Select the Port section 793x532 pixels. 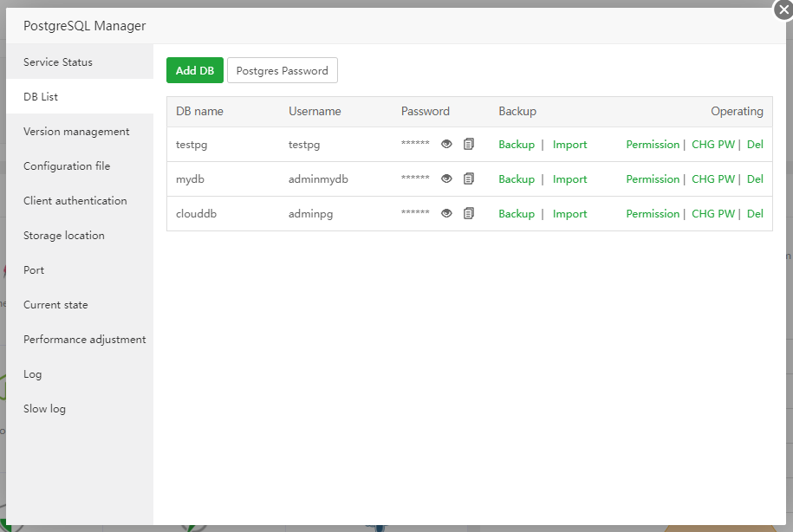(80, 270)
